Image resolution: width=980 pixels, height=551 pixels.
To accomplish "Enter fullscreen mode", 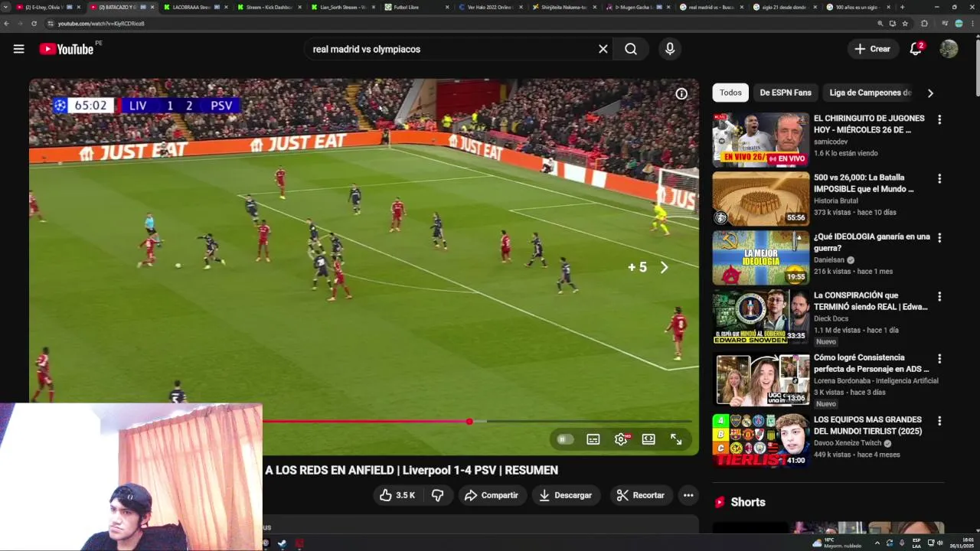I will 676,439.
